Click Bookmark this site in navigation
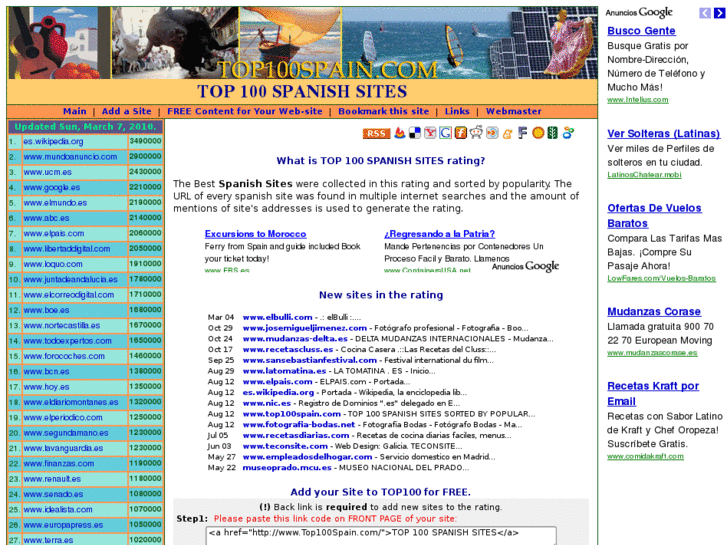 383,111
